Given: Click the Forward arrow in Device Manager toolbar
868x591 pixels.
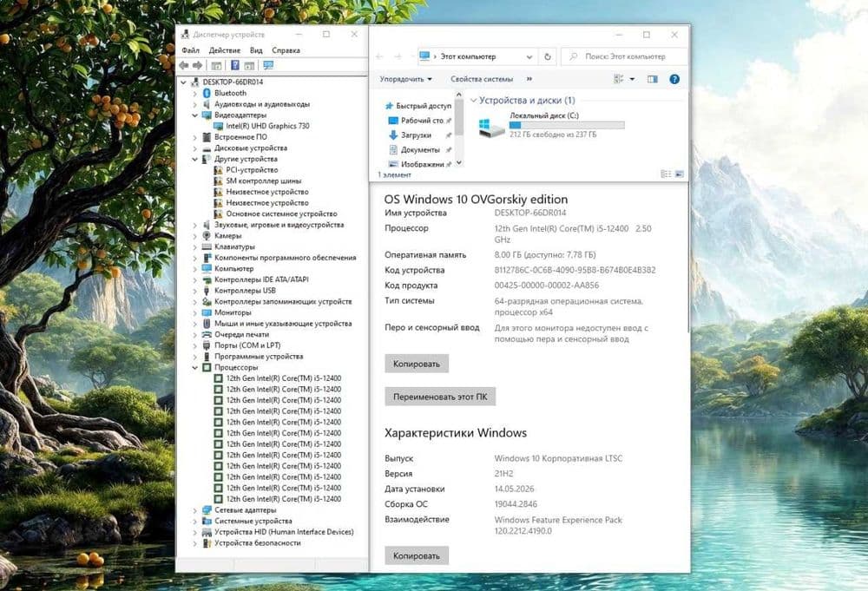Looking at the screenshot, I should coord(197,65).
